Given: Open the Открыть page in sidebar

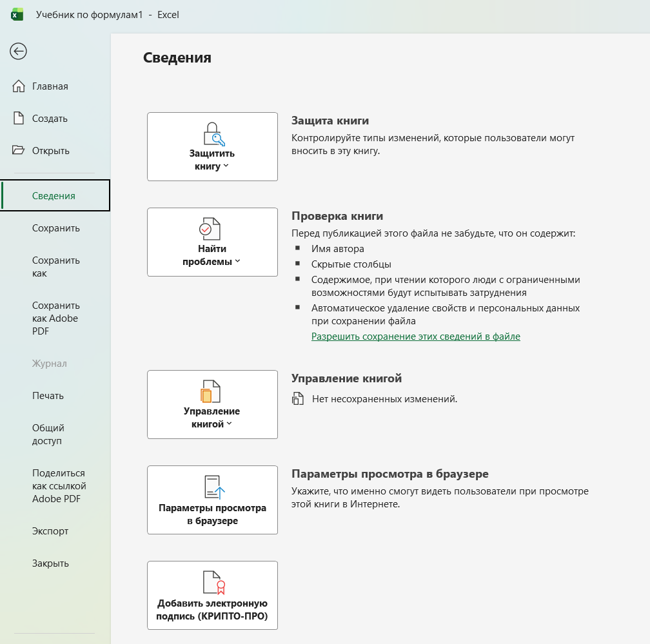Looking at the screenshot, I should click(55, 150).
